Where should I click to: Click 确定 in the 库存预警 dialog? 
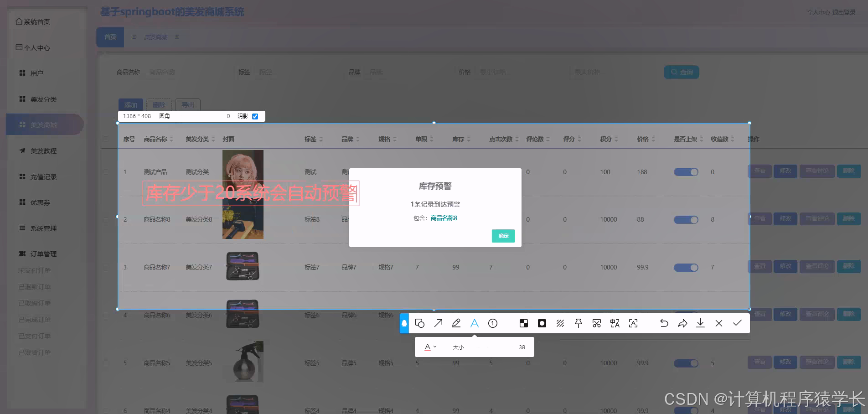503,236
